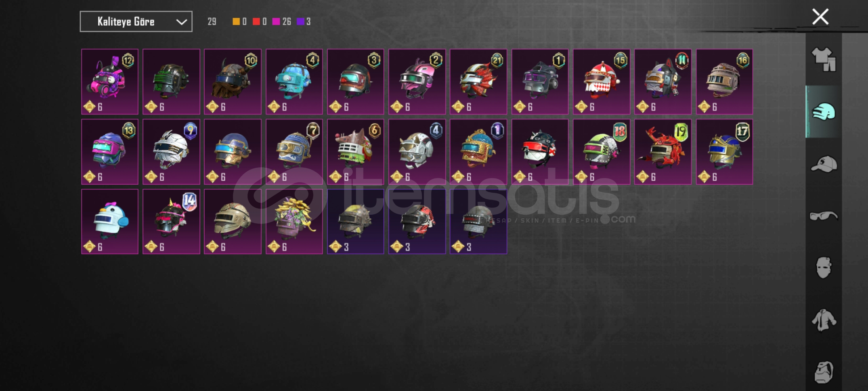Select the sunflower flower pot helmet

294,222
